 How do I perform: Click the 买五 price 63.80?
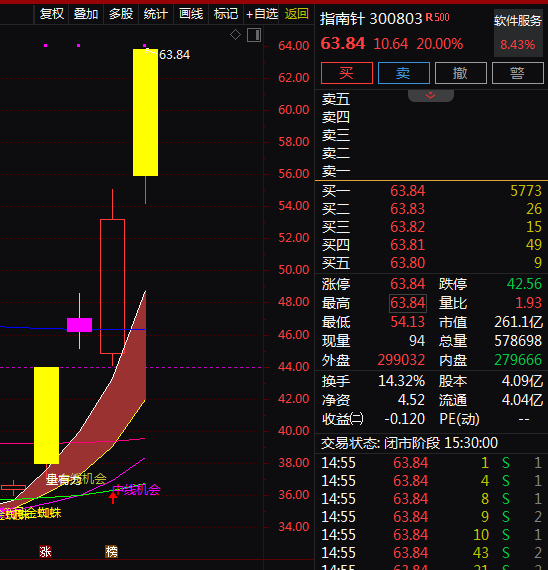click(x=408, y=263)
